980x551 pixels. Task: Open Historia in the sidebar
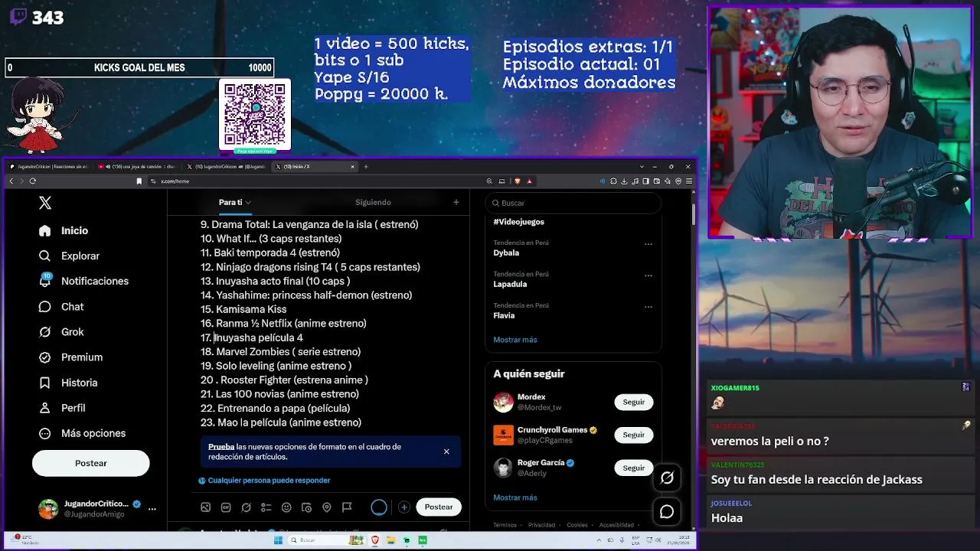pos(68,382)
